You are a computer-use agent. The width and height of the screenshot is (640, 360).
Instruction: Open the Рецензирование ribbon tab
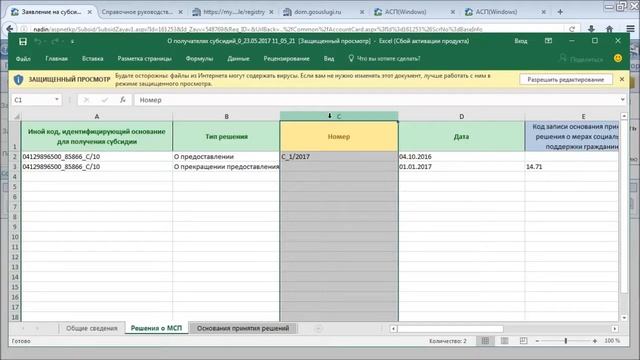286,59
